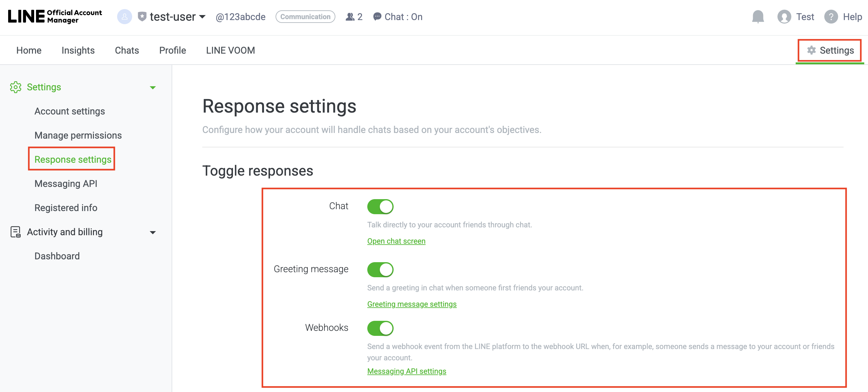Click the friends count people icon
The image size is (868, 392).
350,17
